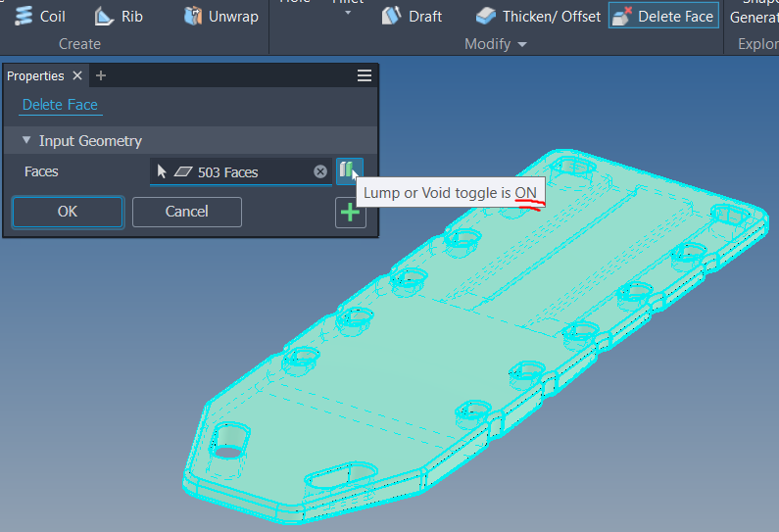This screenshot has height=532, width=779.
Task: Open the Fillet dropdown arrow
Action: click(x=348, y=13)
